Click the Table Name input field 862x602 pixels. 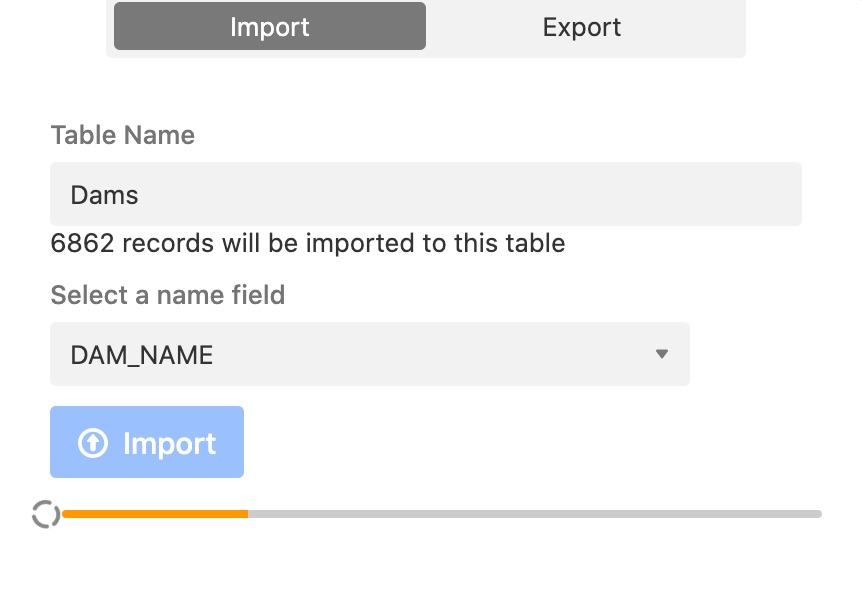pyautogui.click(x=425, y=194)
